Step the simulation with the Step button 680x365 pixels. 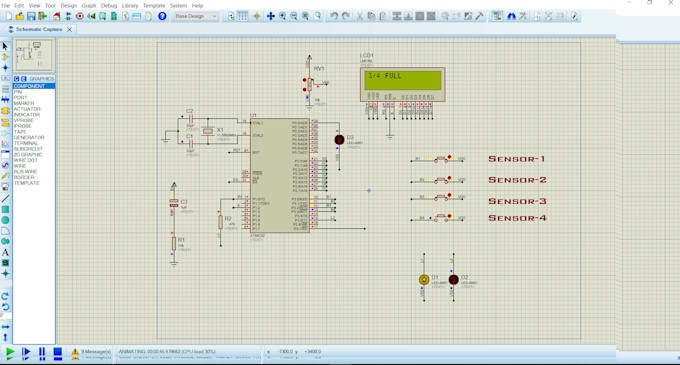pos(26,353)
